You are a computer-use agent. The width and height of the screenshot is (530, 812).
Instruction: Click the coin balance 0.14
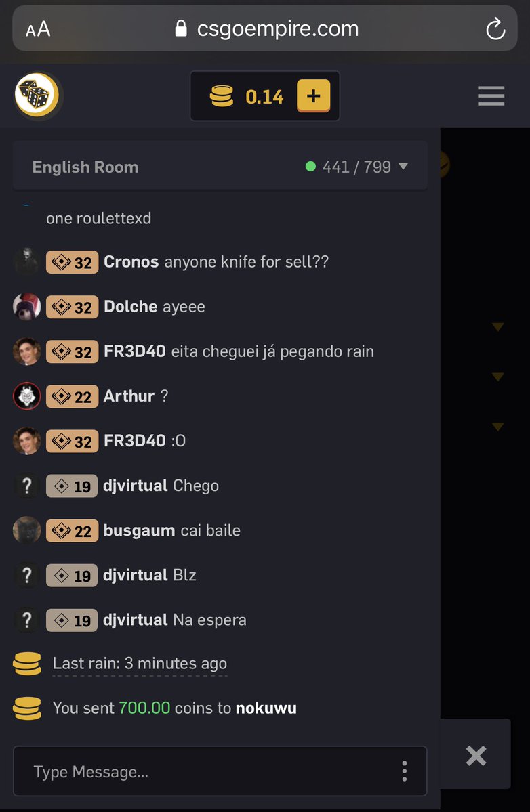264,96
